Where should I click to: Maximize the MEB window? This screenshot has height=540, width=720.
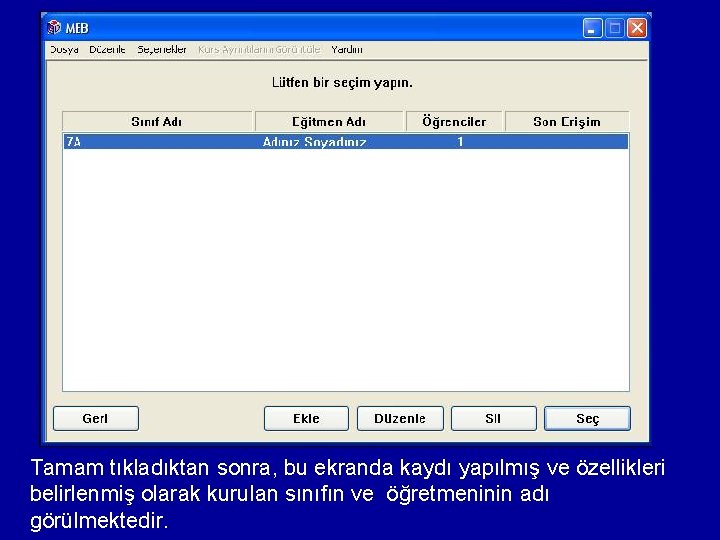point(614,28)
